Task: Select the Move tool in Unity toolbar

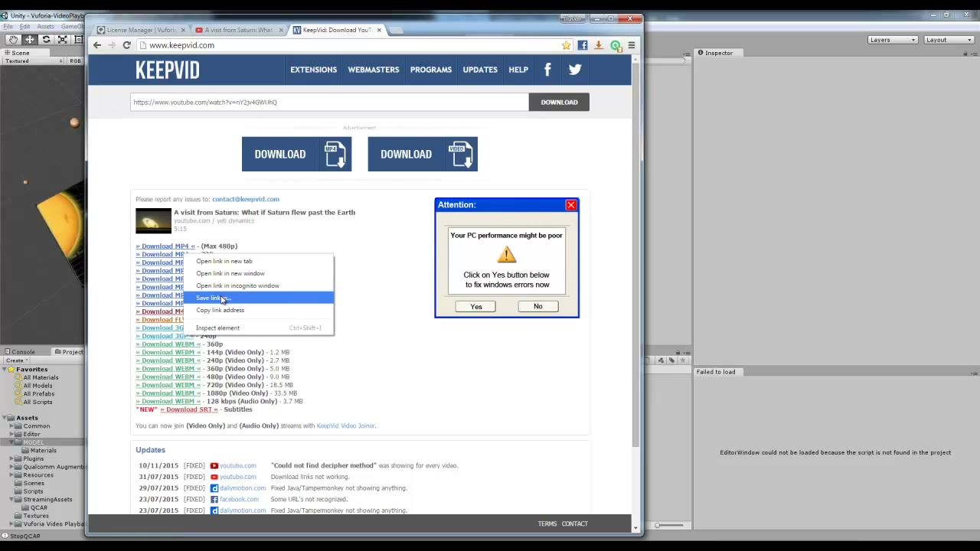Action: coord(30,40)
